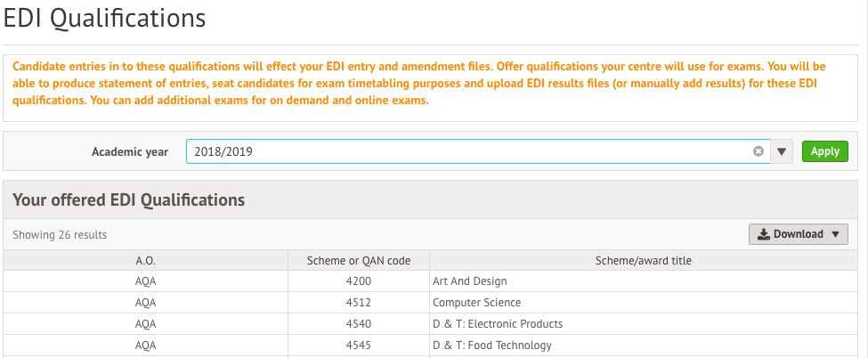868x358 pixels.
Task: Select the D & T: Food Technology row
Action: [x=431, y=346]
